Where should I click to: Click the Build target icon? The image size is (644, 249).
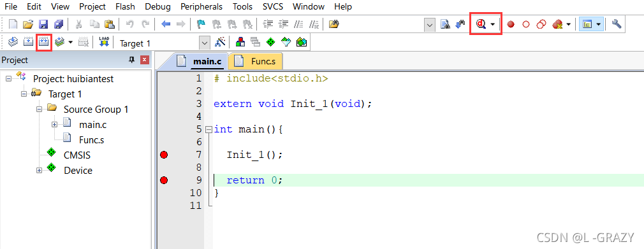(x=28, y=42)
